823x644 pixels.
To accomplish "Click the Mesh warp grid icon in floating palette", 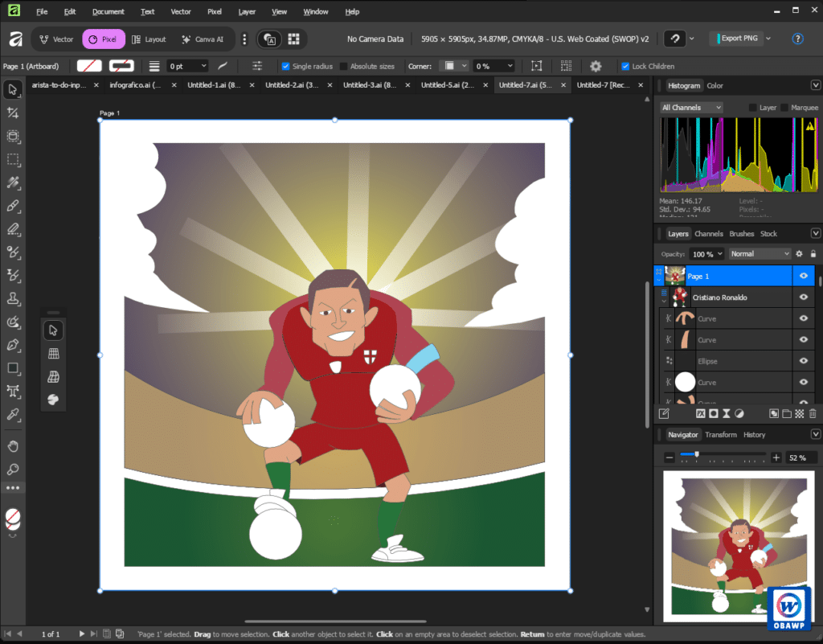I will pyautogui.click(x=54, y=353).
